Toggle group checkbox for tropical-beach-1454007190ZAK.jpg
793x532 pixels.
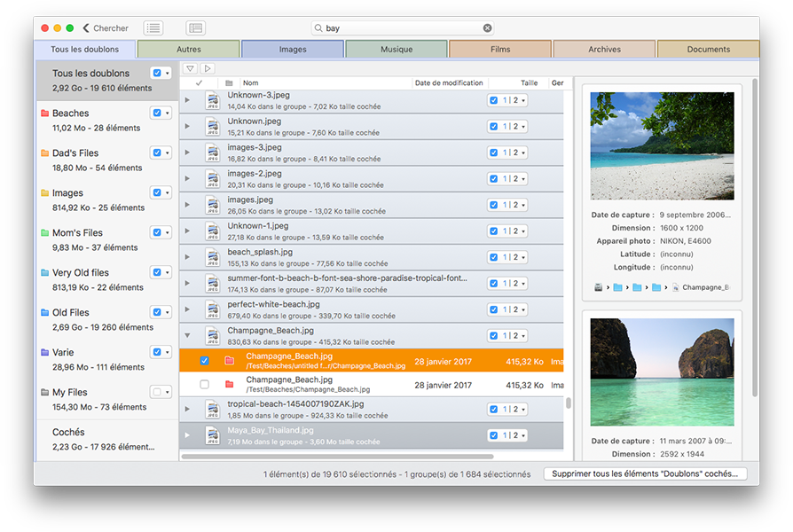click(x=493, y=409)
